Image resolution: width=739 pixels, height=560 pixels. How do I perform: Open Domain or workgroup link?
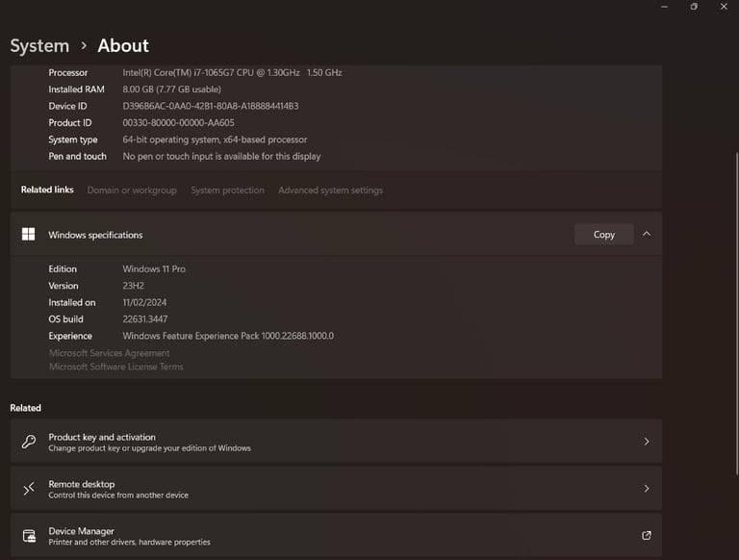pos(132,191)
